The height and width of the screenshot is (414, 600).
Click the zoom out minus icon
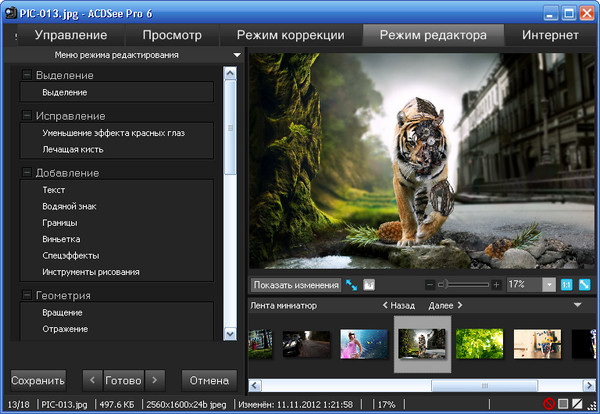pyautogui.click(x=430, y=285)
